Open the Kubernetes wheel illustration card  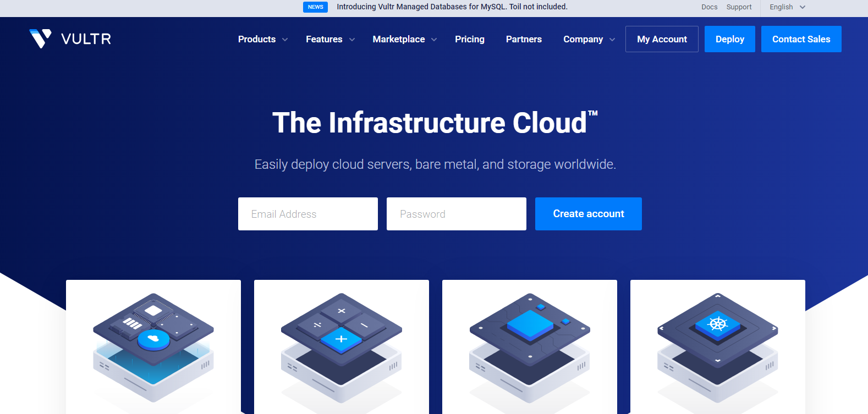click(718, 347)
